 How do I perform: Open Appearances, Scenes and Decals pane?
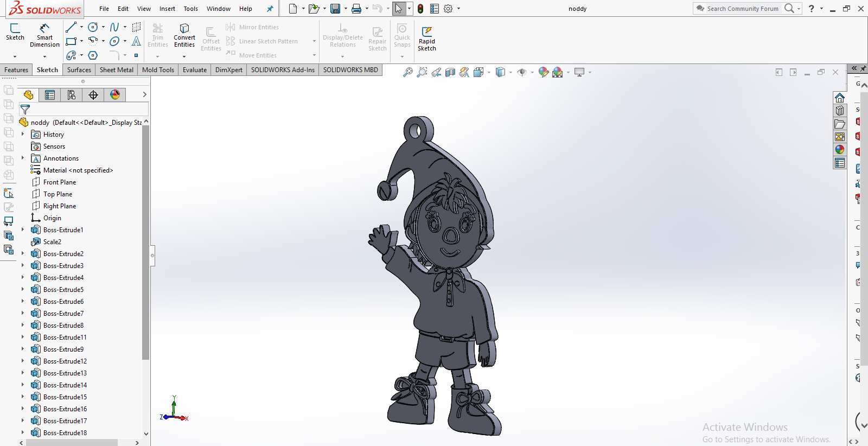point(840,150)
